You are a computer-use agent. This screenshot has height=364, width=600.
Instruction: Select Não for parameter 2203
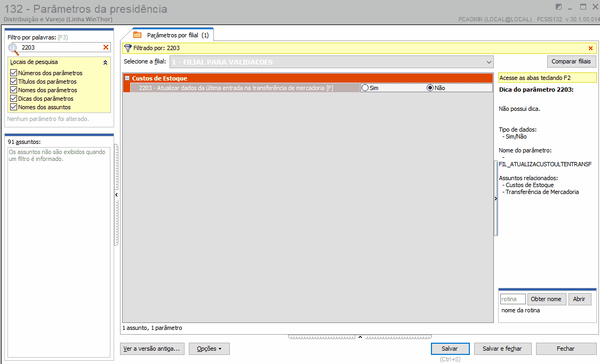click(x=430, y=88)
